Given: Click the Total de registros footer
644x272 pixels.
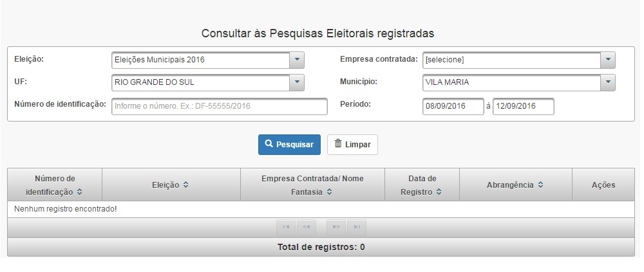Looking at the screenshot, I should 321,247.
